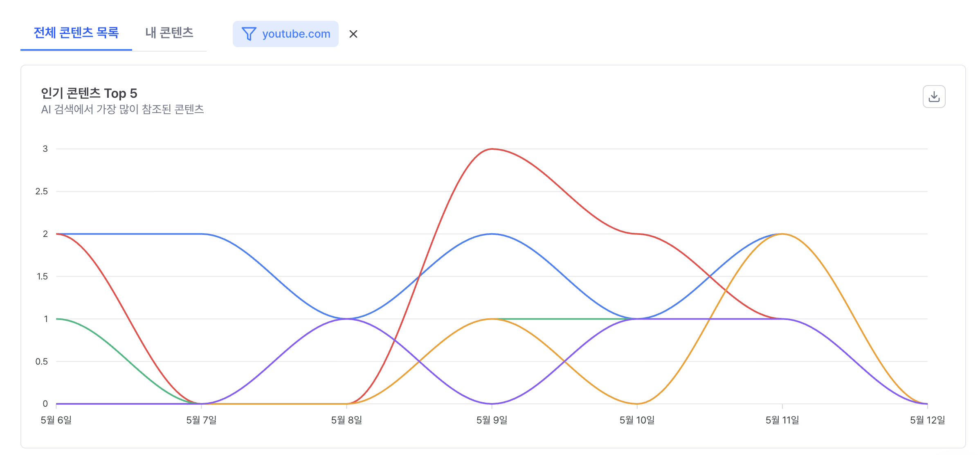Switch to 전체 콘텐츠 목록 tab

(76, 33)
